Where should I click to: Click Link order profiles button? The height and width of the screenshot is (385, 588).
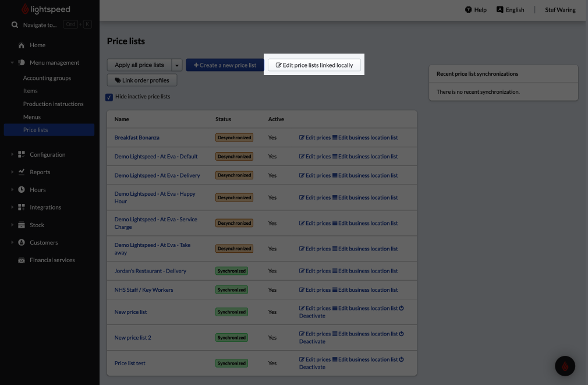pyautogui.click(x=141, y=80)
